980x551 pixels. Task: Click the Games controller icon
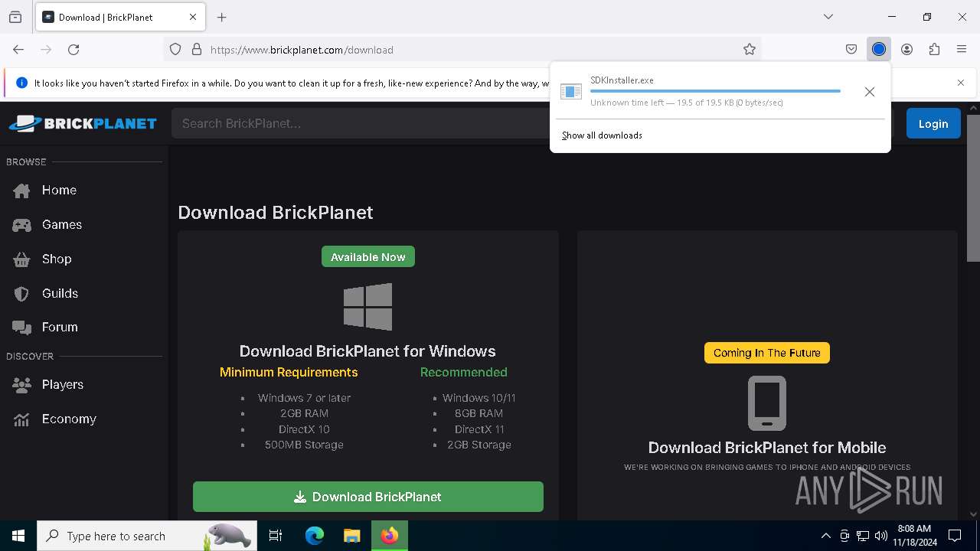point(21,225)
